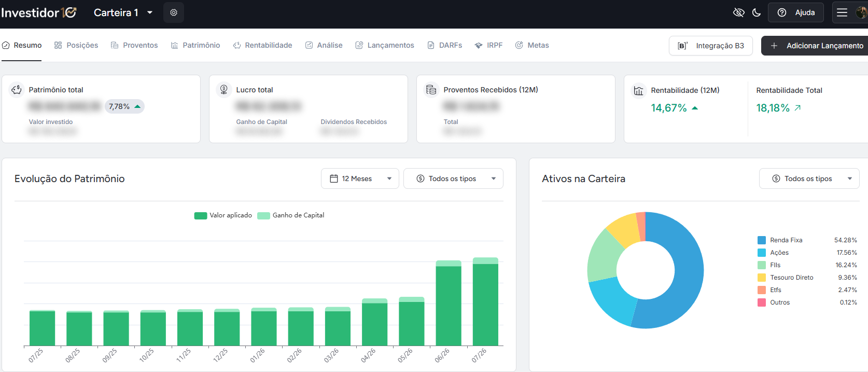Open the portfolio settings gear icon
The height and width of the screenshot is (372, 868).
[174, 12]
